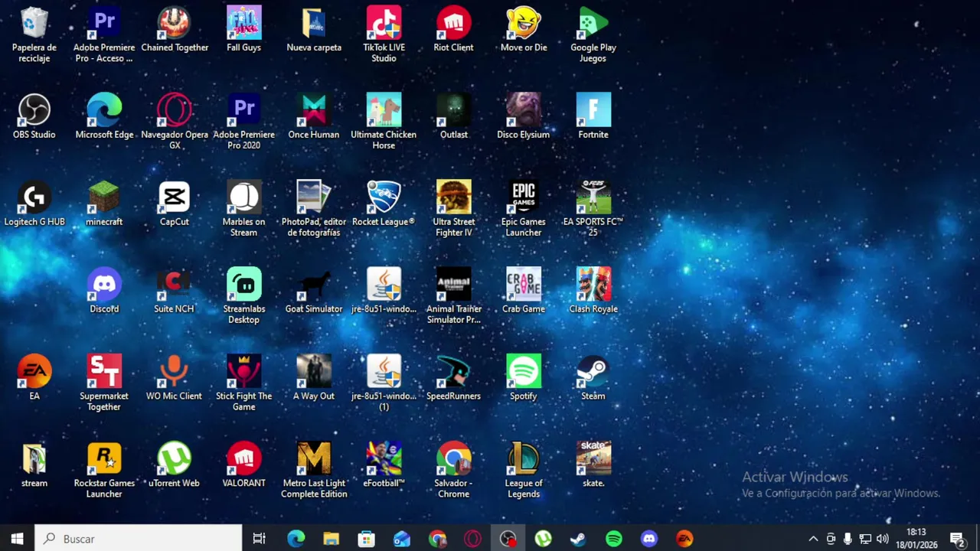Open Epic Games Launcher shortcut

[524, 209]
